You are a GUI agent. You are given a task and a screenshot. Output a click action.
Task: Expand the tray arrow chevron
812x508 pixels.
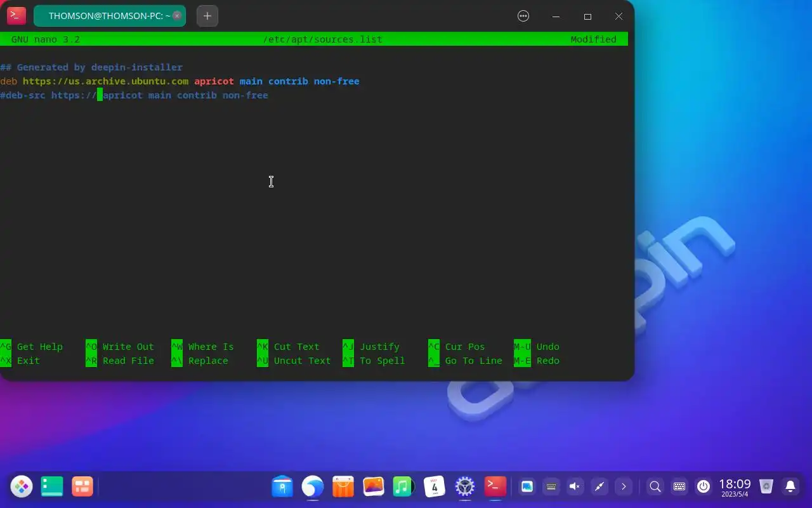[x=624, y=487]
